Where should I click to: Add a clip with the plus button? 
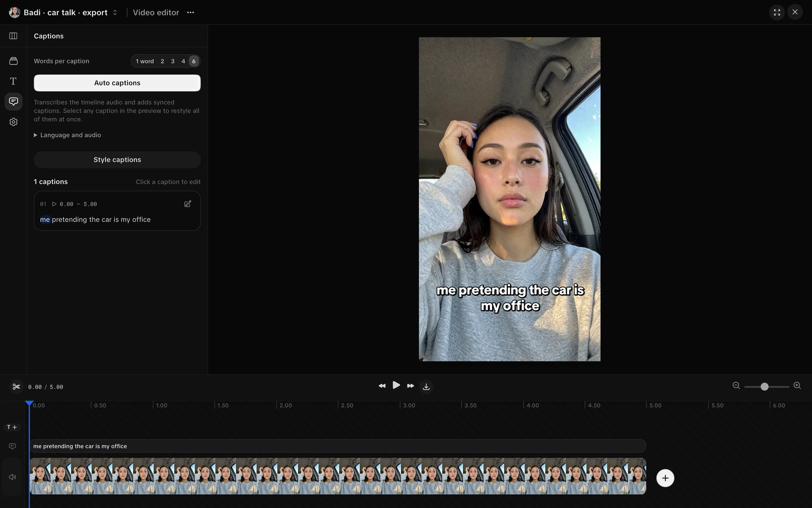click(665, 478)
